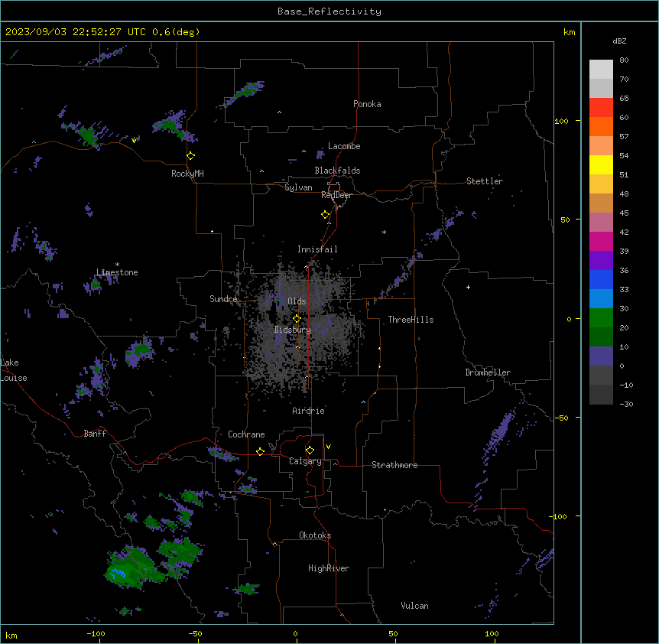The width and height of the screenshot is (659, 644).
Task: Click the HighRiver label
Action: click(329, 568)
